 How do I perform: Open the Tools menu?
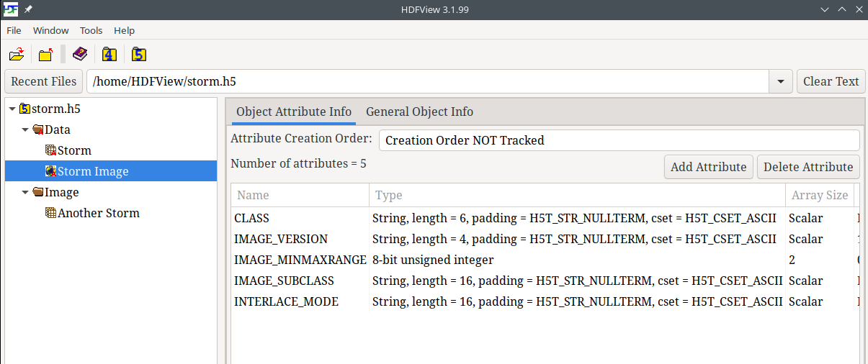pos(91,30)
